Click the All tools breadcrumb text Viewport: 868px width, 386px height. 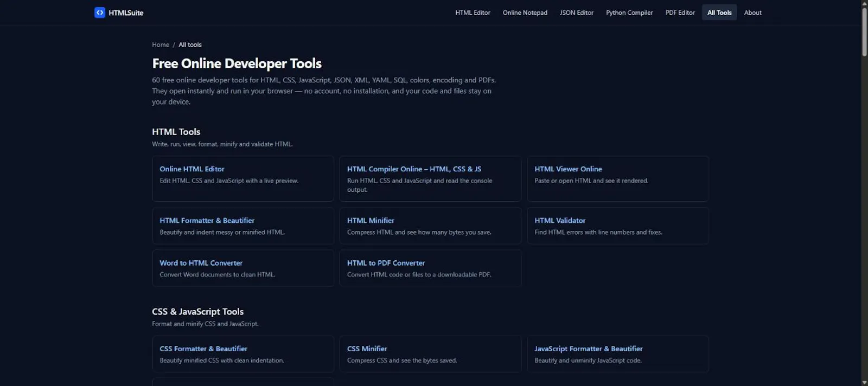click(x=190, y=45)
